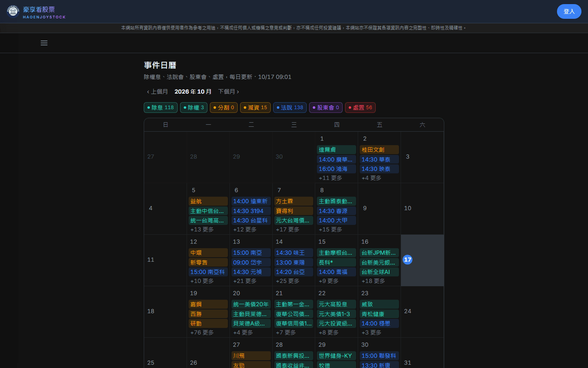Open the 嘉鋼 event on October 19
The width and height of the screenshot is (588, 368).
(x=208, y=304)
